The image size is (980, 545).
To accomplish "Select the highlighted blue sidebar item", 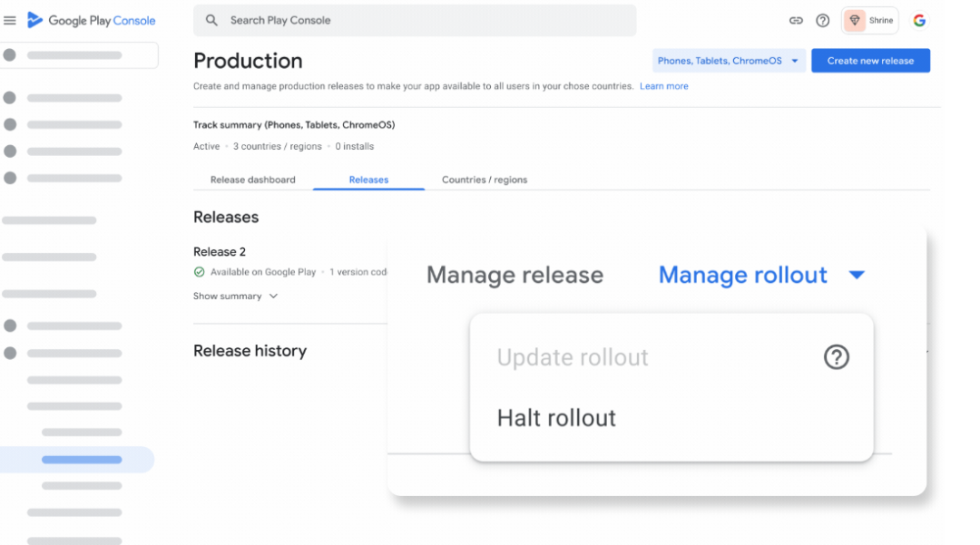I will 77,460.
